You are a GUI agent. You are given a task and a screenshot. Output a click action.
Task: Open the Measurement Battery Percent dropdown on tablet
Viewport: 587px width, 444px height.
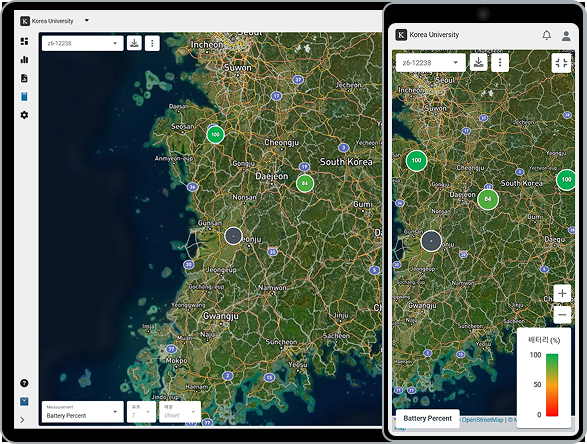point(82,412)
